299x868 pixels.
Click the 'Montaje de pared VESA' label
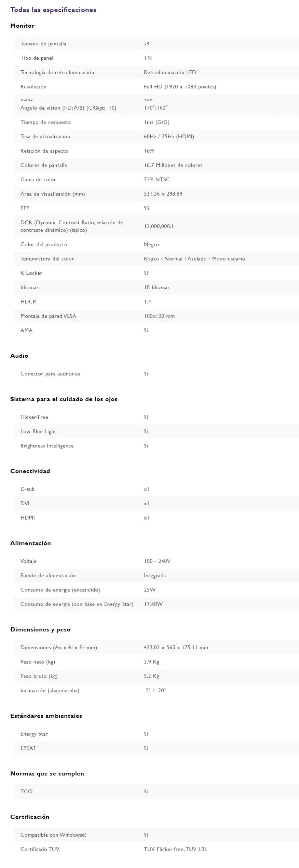point(48,316)
